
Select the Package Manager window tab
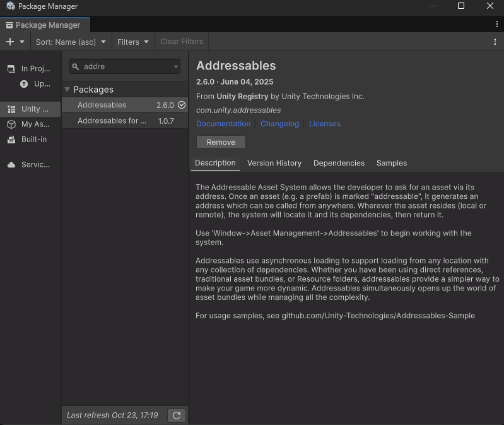[45, 25]
